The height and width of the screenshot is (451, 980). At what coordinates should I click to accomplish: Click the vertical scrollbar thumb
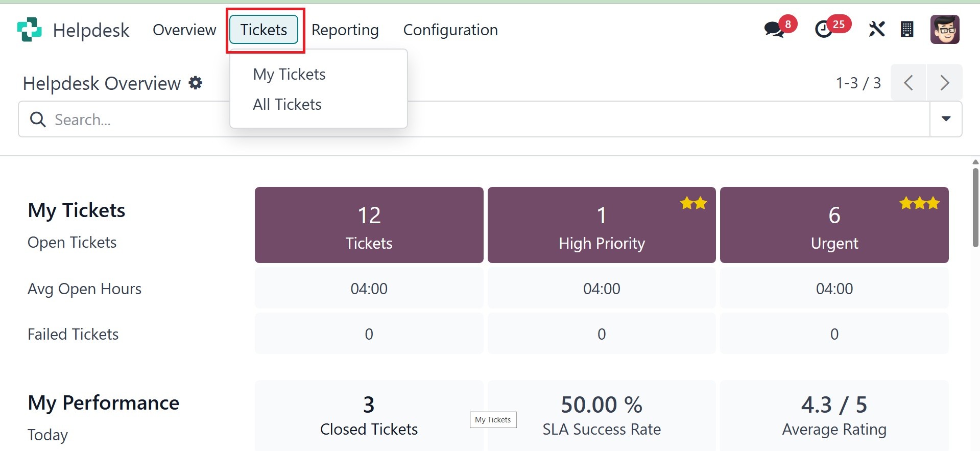click(x=975, y=207)
